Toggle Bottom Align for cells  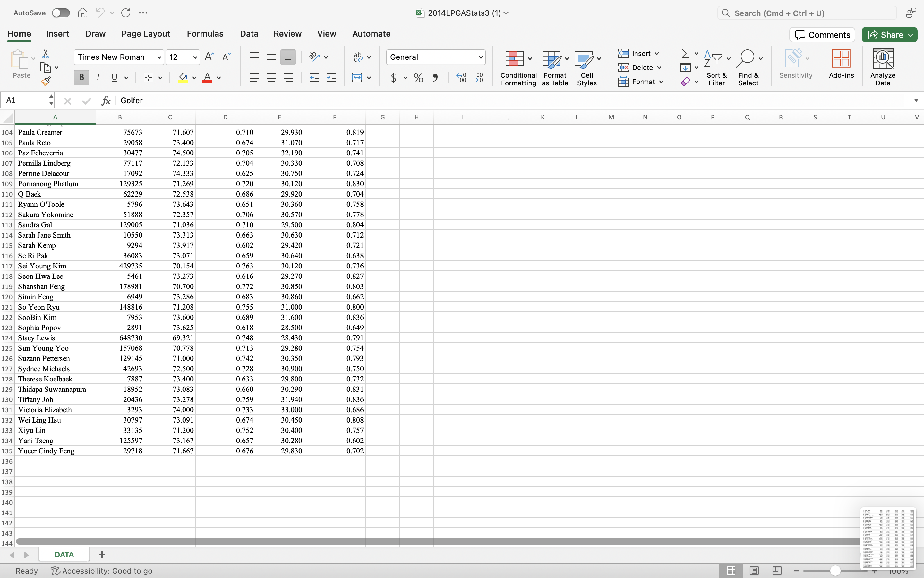point(288,57)
